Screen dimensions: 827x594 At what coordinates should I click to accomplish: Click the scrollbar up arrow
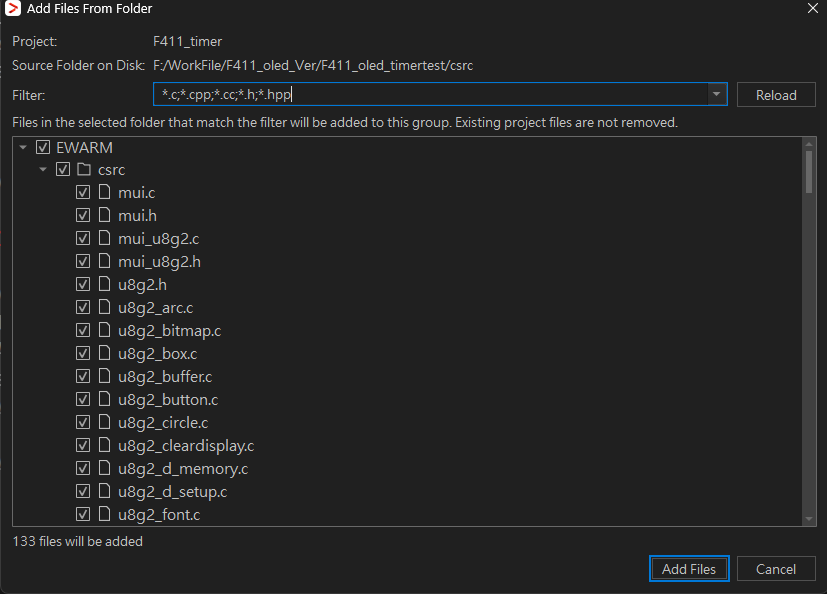[x=809, y=143]
